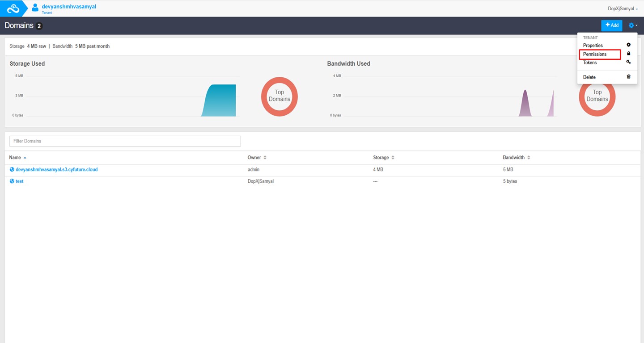
Task: Open the devyanshmhvasamyal.s3.cyfuture.cloud domain link
Action: pyautogui.click(x=58, y=169)
